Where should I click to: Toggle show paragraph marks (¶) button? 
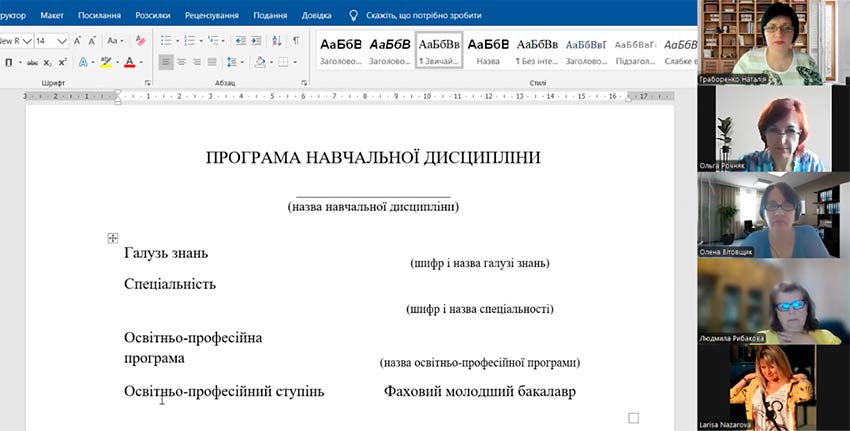click(295, 41)
